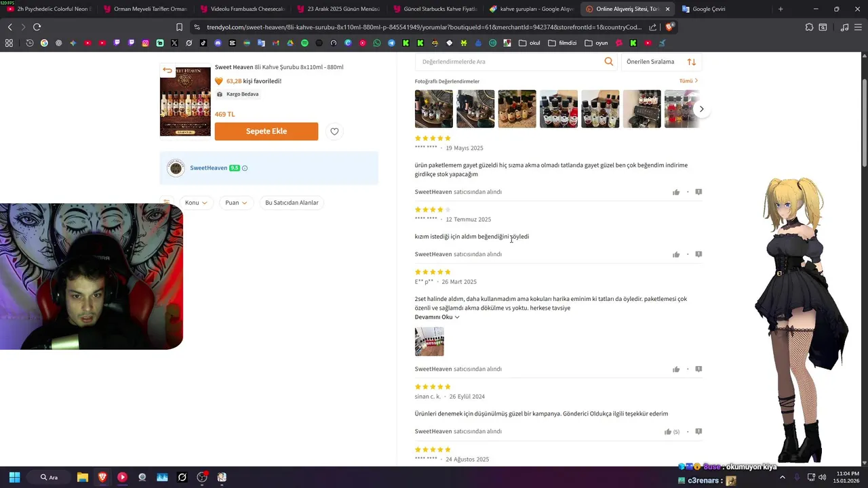This screenshot has width=868, height=488.
Task: Click the Sepete Ekle button
Action: point(267,131)
